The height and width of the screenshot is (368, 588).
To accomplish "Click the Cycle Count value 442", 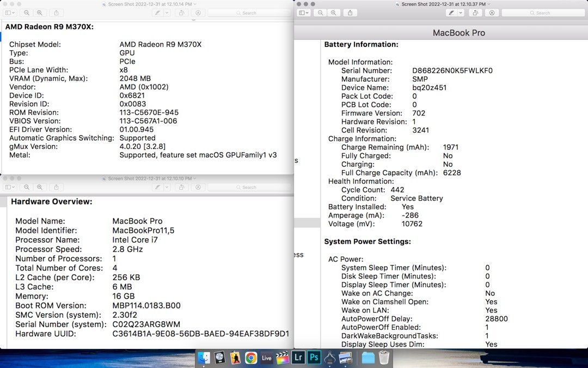I will [397, 190].
